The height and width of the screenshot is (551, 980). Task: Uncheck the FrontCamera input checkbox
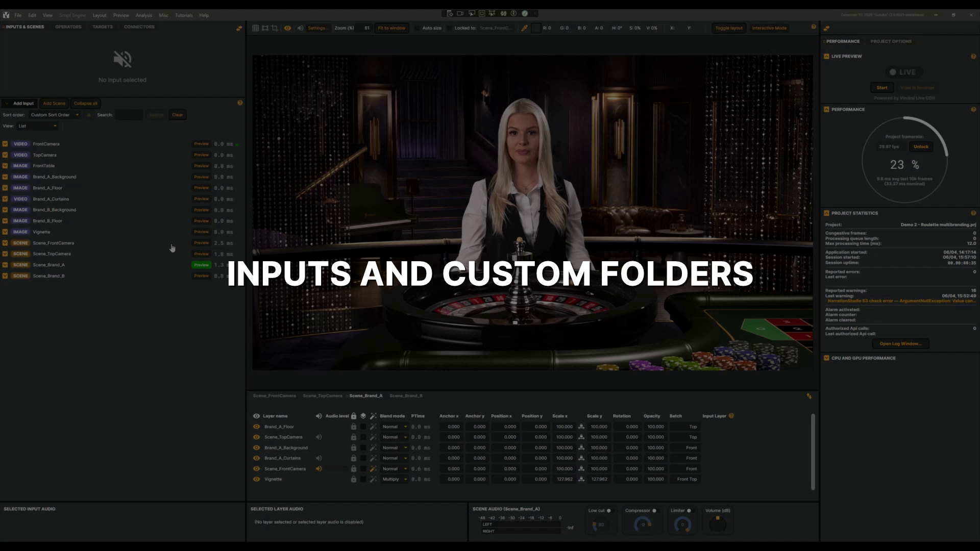click(5, 144)
